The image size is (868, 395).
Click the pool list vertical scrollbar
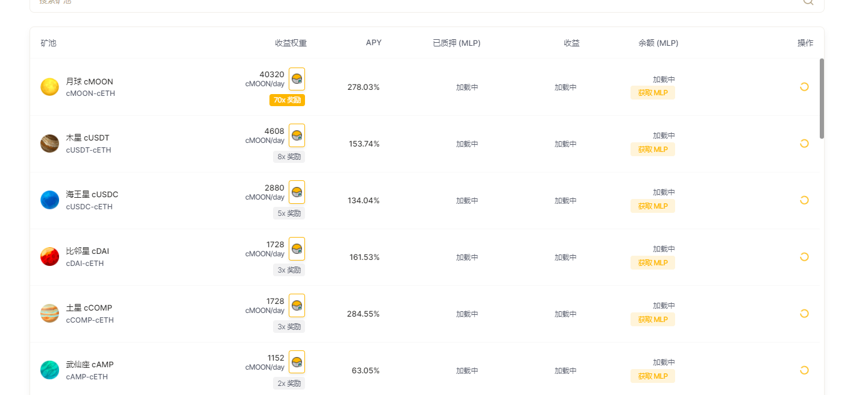coord(822,98)
